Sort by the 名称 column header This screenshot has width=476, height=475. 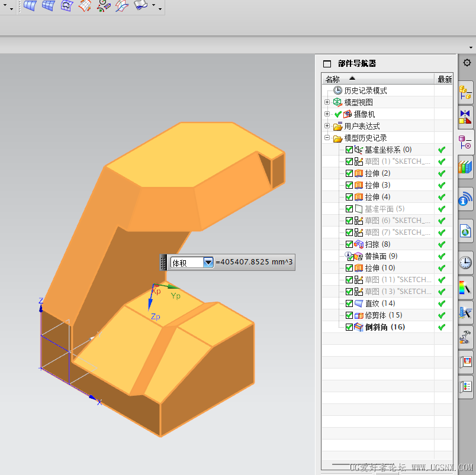click(x=378, y=79)
